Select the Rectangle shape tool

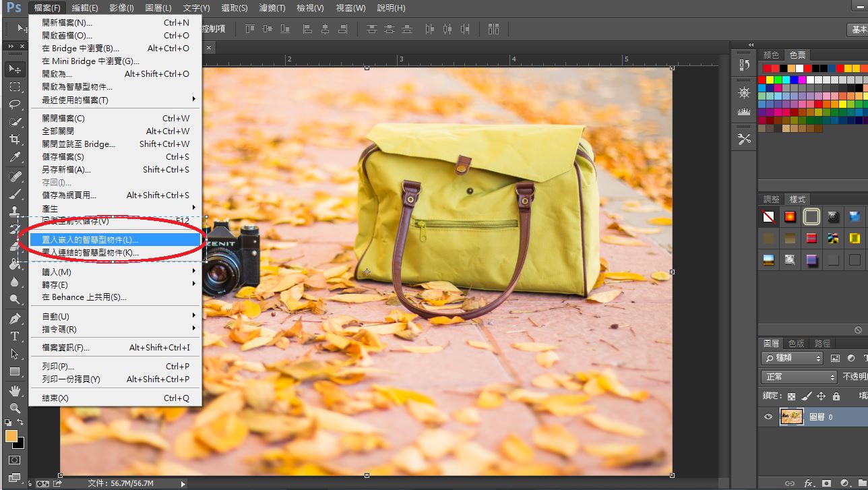15,371
